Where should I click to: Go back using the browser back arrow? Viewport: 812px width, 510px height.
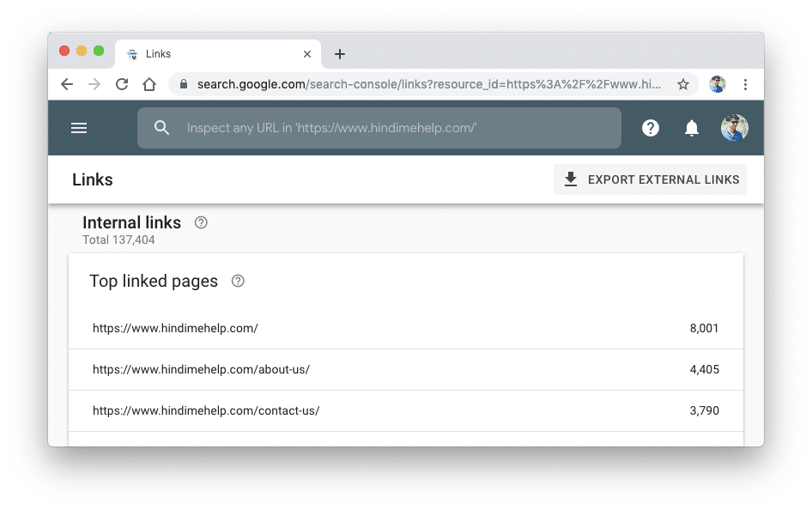(67, 84)
